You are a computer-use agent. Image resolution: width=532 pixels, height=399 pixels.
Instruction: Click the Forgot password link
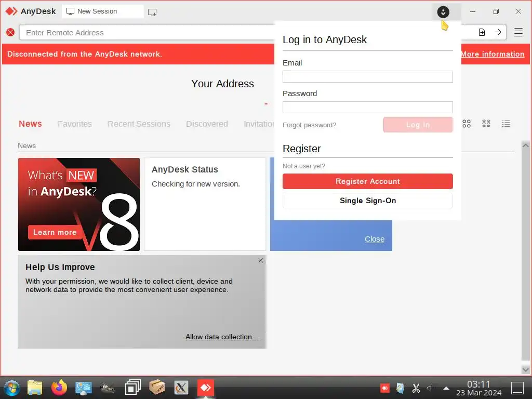coord(310,125)
